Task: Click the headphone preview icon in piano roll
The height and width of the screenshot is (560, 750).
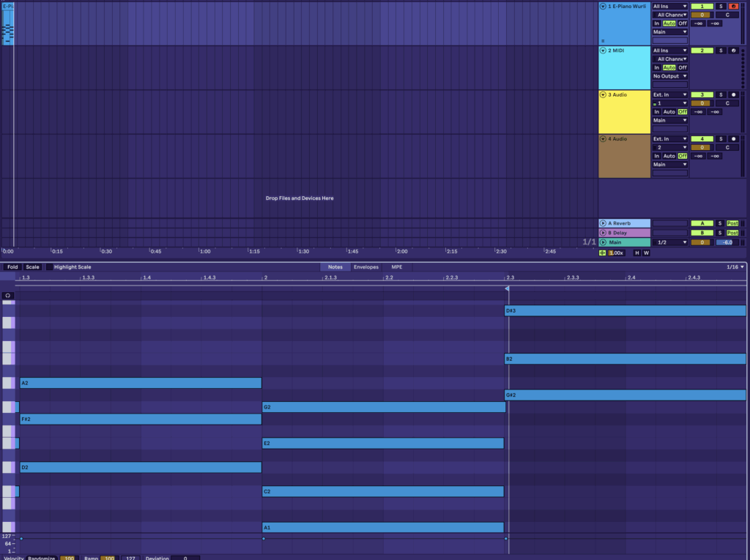Action: [x=8, y=296]
